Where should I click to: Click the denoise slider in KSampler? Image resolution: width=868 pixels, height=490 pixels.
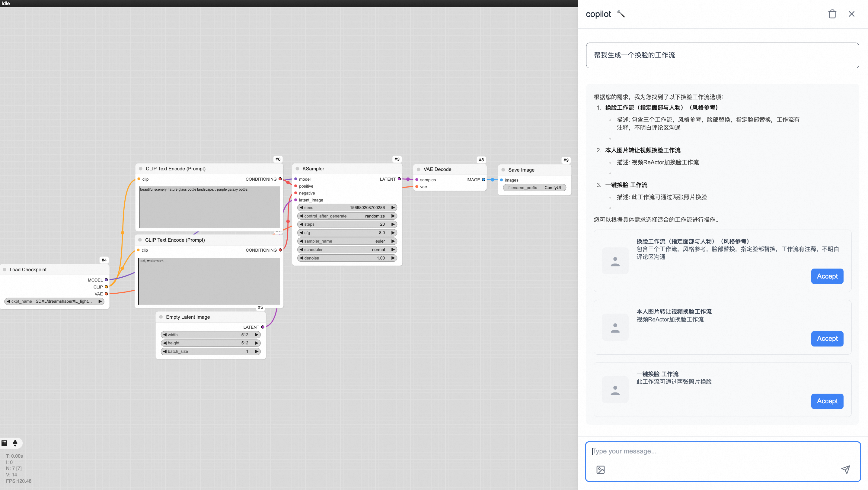coord(347,258)
